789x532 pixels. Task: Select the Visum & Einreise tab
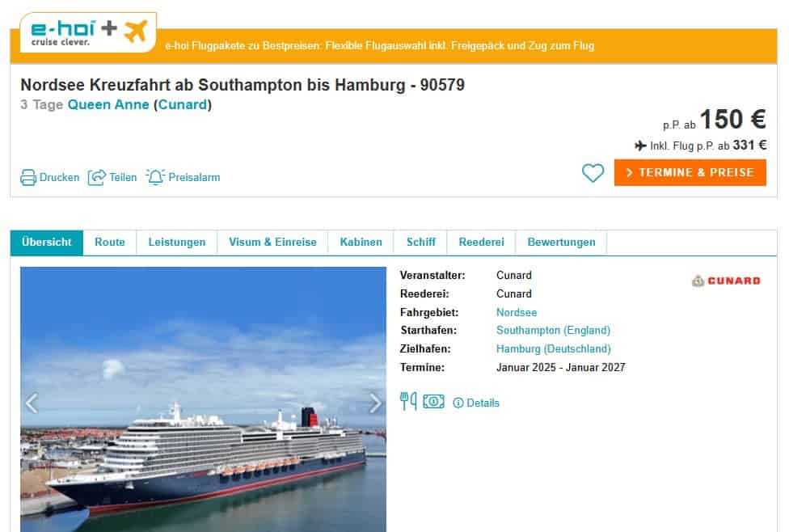272,243
